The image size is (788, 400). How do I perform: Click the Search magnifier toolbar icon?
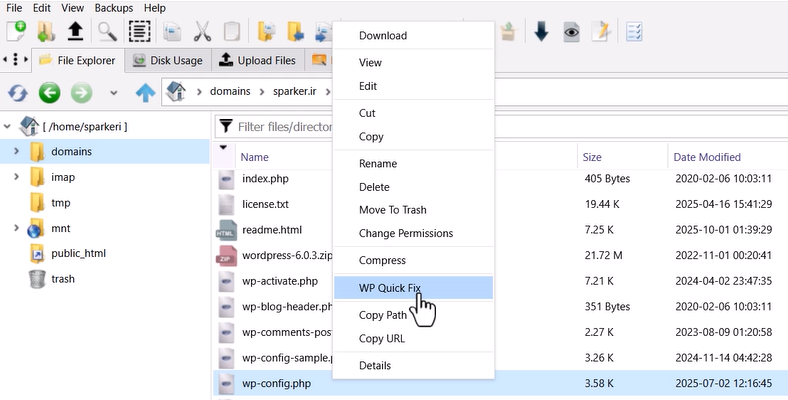click(107, 31)
